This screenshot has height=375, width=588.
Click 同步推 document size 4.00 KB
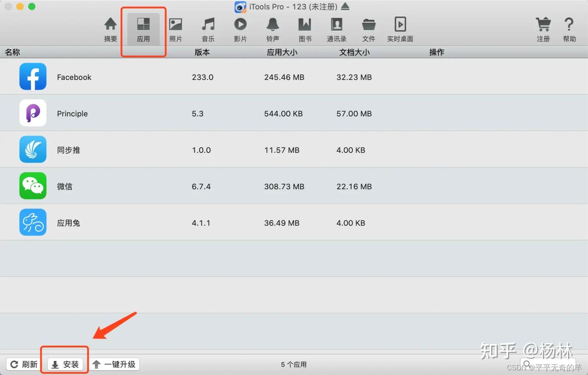click(x=351, y=150)
